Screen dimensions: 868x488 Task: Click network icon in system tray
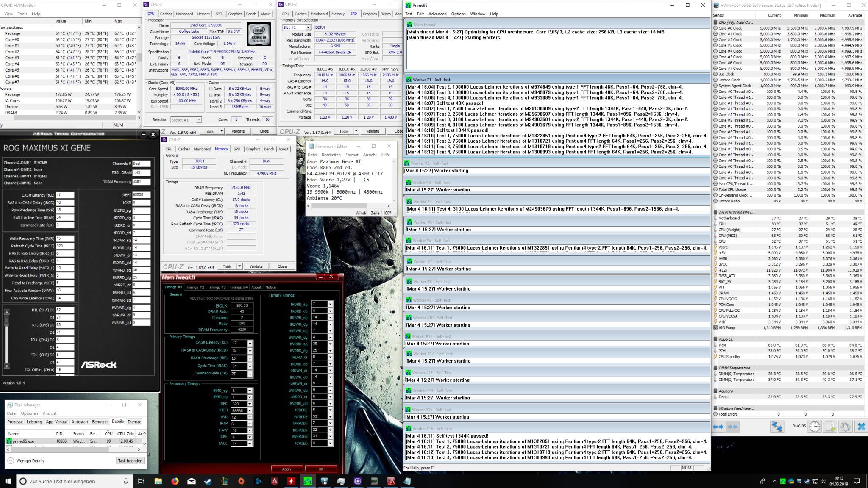pyautogui.click(x=815, y=481)
